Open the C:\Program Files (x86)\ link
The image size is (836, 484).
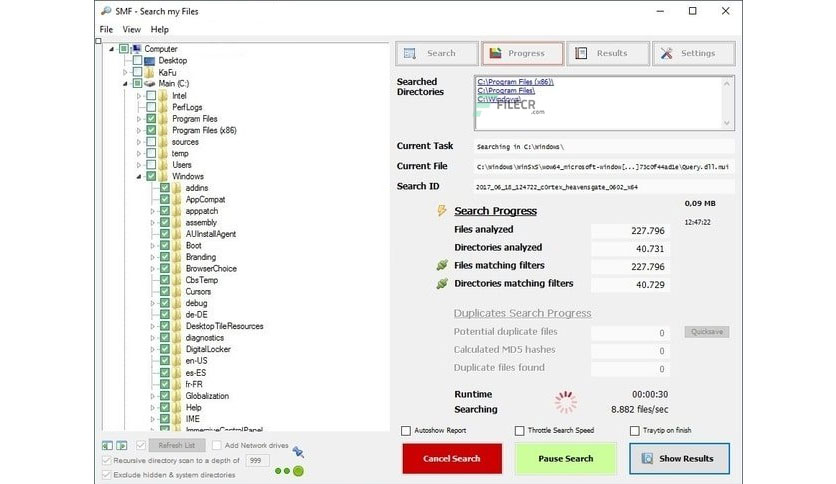pyautogui.click(x=515, y=82)
